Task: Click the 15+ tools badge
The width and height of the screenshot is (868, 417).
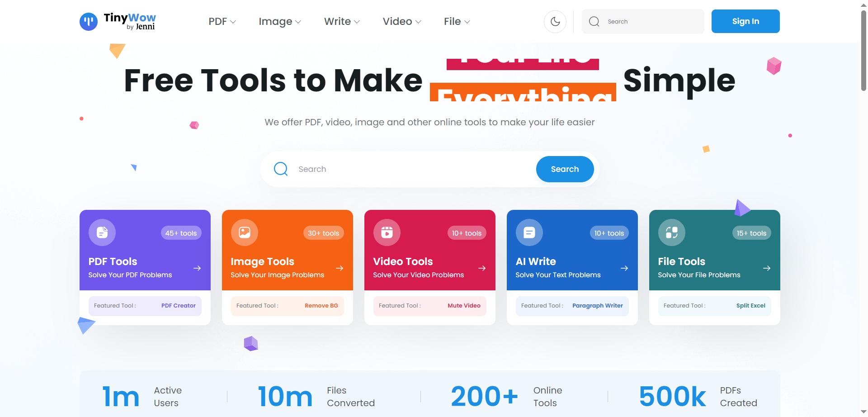Action: point(751,233)
